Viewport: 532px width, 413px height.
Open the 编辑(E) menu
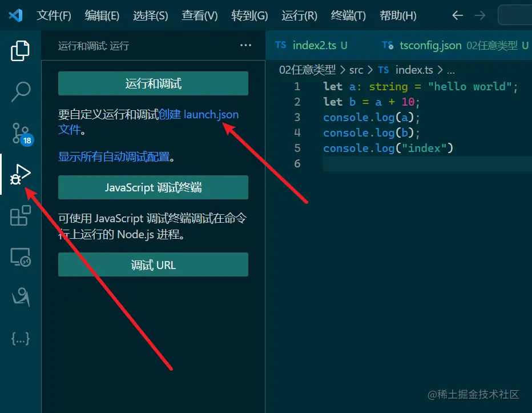102,15
